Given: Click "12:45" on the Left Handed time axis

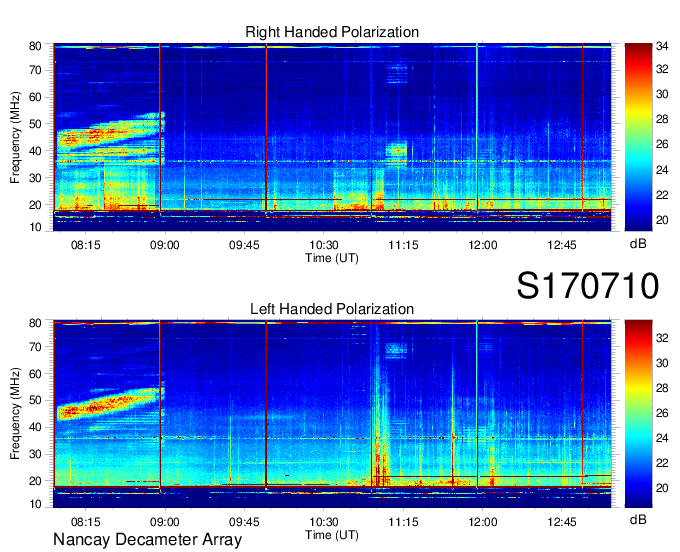Looking at the screenshot, I should (562, 522).
